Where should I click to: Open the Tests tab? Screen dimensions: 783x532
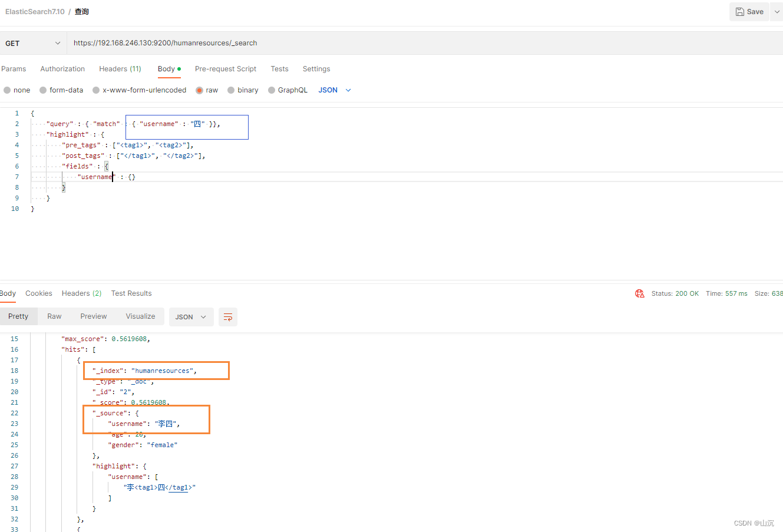click(x=279, y=69)
